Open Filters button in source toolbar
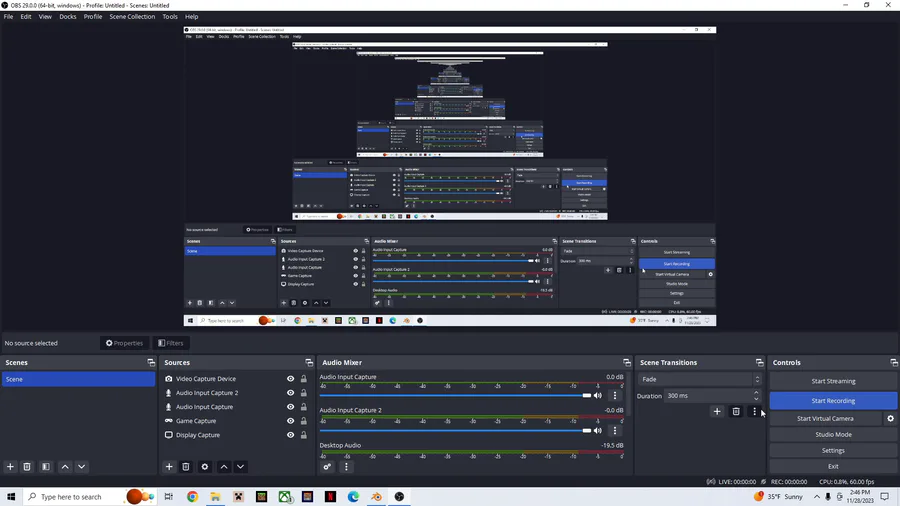This screenshot has width=900, height=506. tap(170, 343)
